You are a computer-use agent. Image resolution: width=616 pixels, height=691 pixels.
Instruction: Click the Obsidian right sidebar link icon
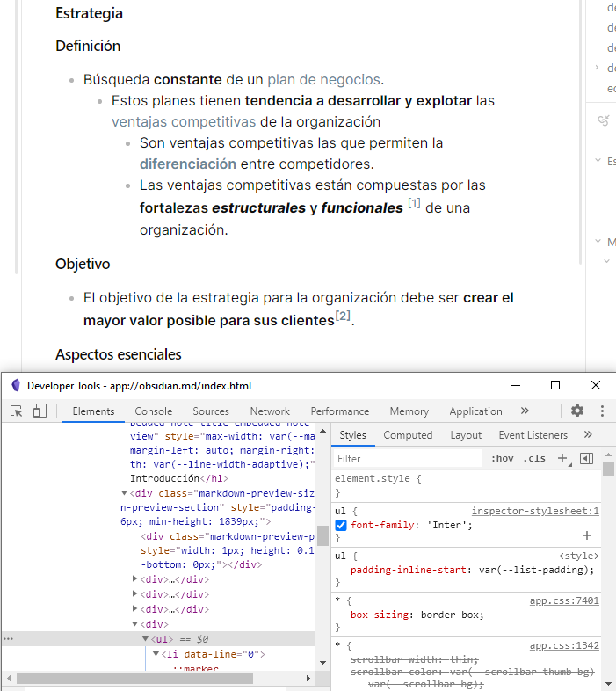[x=603, y=120]
